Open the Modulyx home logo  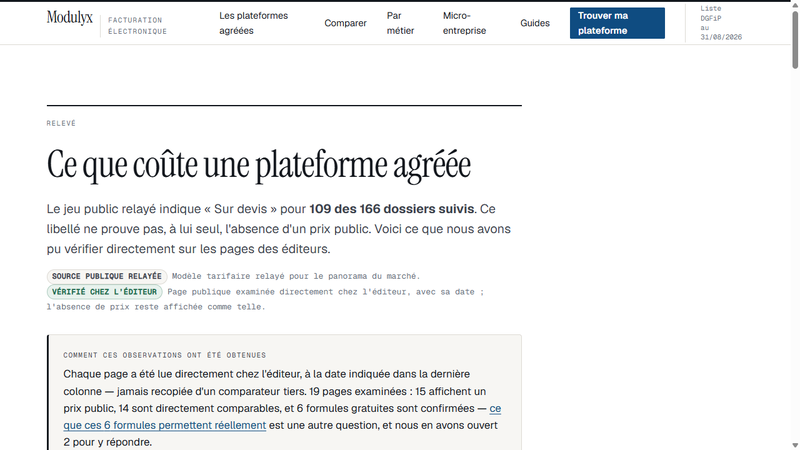[x=70, y=18]
